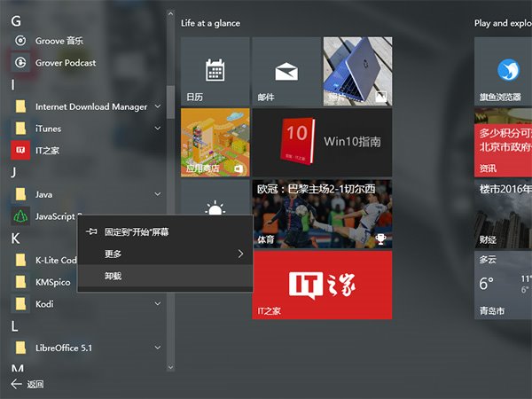Jump to the letter G section header
Screen dimensions: 532x399
(16, 21)
